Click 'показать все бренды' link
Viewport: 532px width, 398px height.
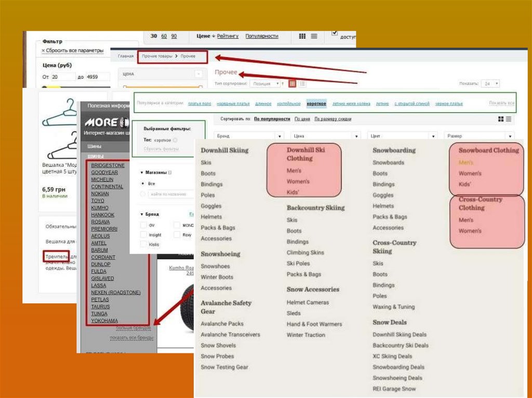(131, 338)
